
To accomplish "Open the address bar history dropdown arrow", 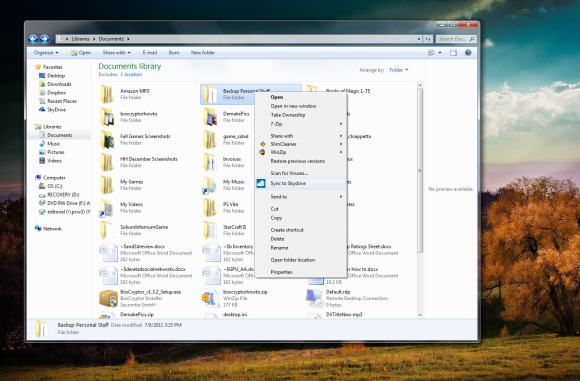I will [419, 39].
